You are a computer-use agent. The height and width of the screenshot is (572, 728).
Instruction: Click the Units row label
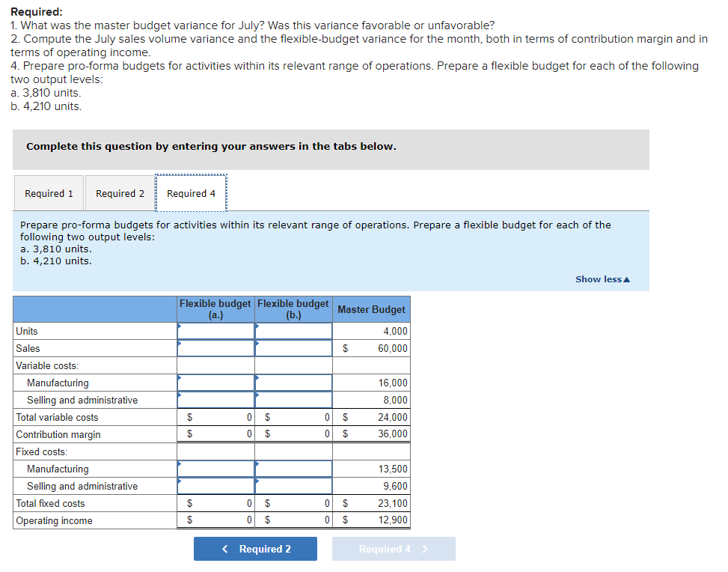pos(26,332)
